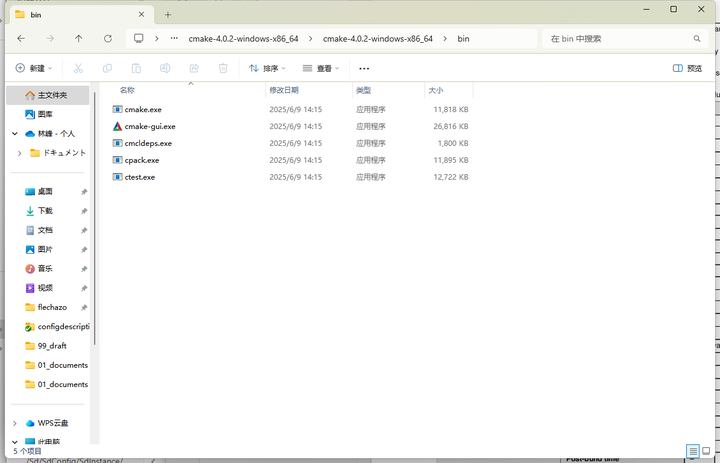Viewport: 720px width, 463px height.
Task: Expand the WPS云盘 node
Action: [x=15, y=423]
